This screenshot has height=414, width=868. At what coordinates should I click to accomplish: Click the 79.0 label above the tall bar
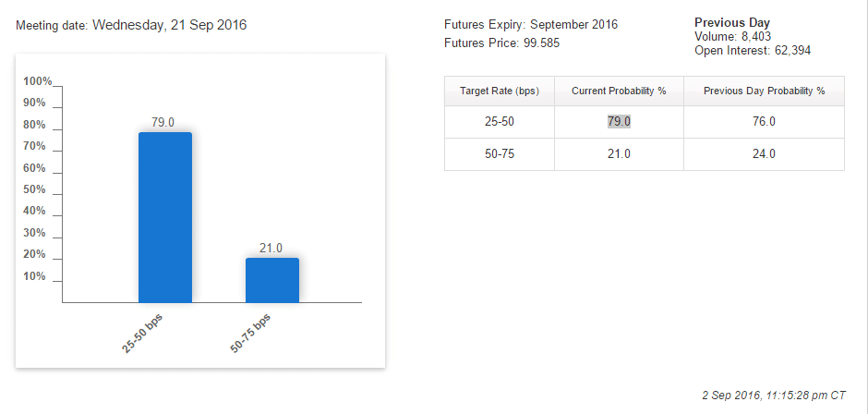tap(163, 122)
